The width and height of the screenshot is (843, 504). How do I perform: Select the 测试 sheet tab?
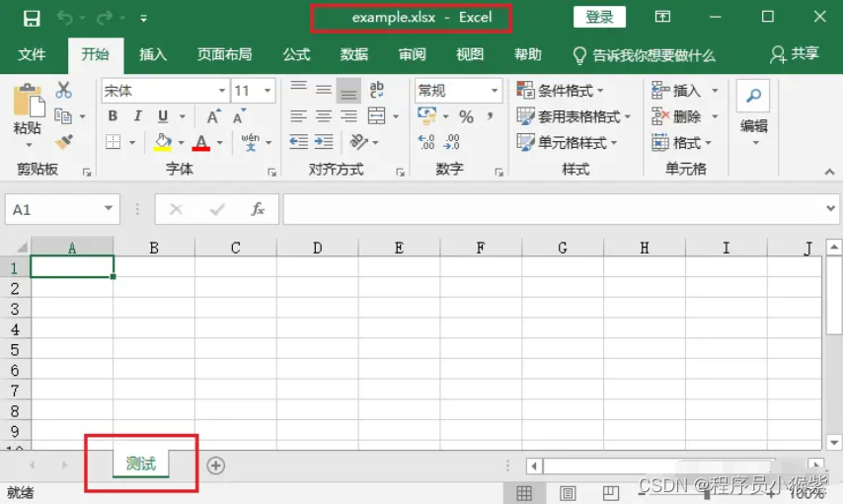141,464
